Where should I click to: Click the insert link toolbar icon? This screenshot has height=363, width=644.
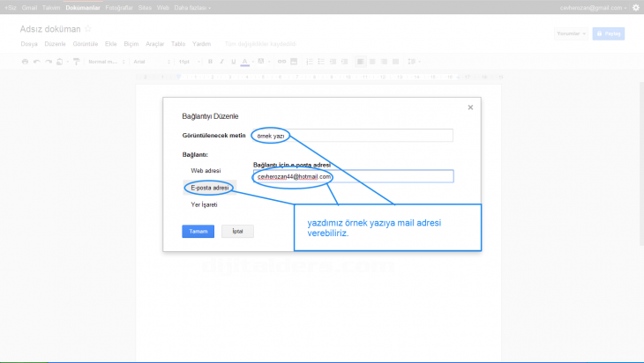(281, 62)
